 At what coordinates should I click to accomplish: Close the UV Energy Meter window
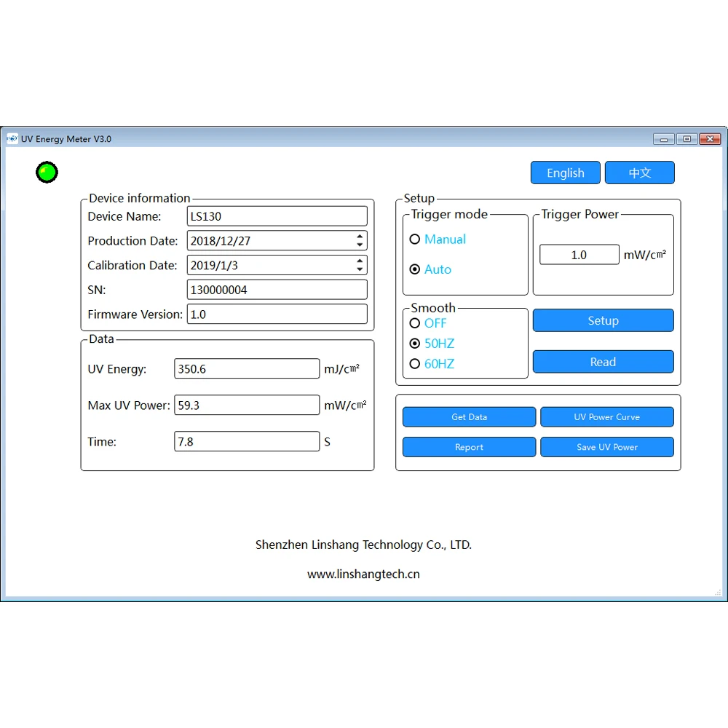pos(710,139)
